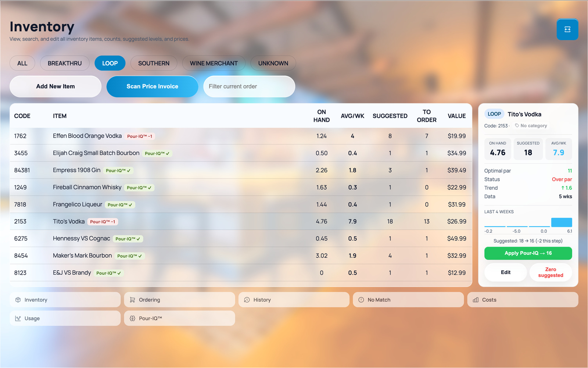Switch to WINE MERCHANT vendor filter
The width and height of the screenshot is (588, 368).
point(214,63)
